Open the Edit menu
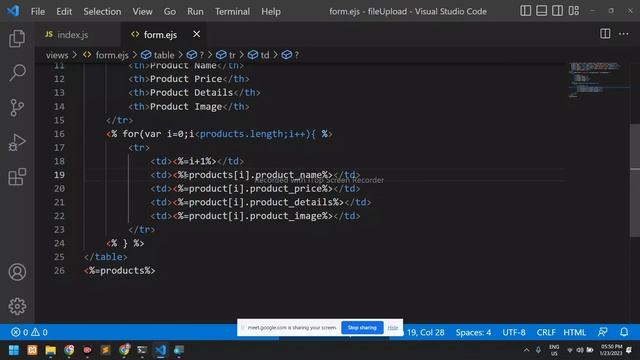640x360 pixels. pyautogui.click(x=64, y=11)
